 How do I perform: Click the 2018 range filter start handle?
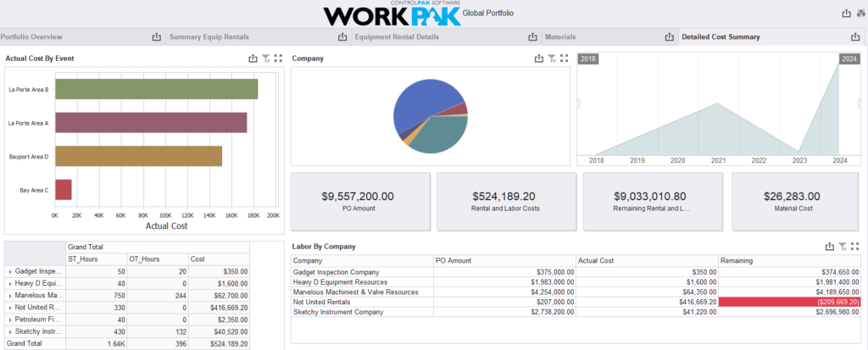[588, 58]
